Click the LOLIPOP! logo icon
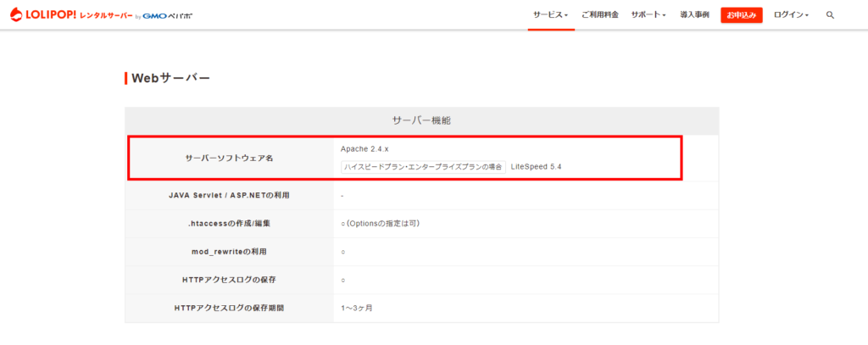 tap(16, 15)
